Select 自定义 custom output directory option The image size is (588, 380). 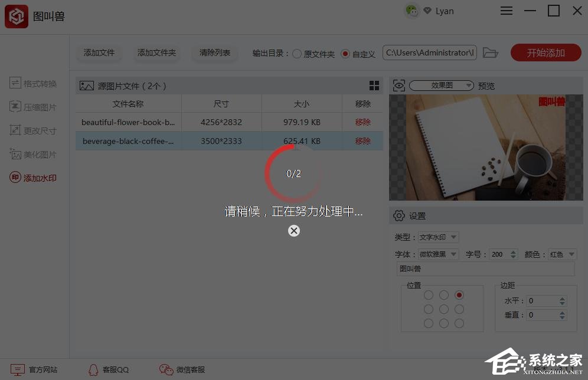click(x=345, y=54)
